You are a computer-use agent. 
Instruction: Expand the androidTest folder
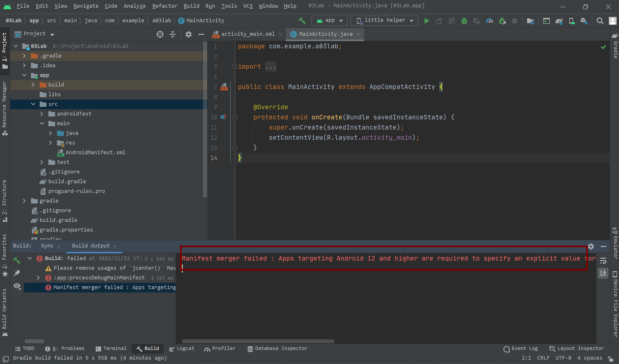[x=42, y=114]
